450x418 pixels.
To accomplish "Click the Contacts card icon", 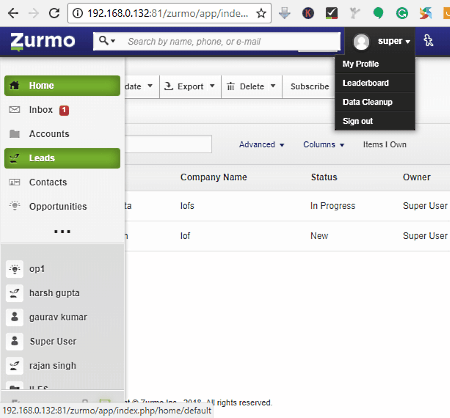I will 14,182.
